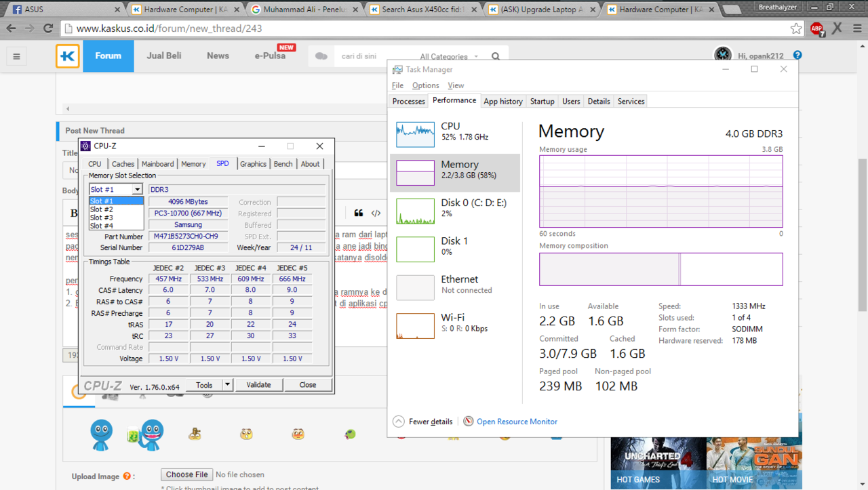This screenshot has width=868, height=490.
Task: Click the search magnifier icon on Kaskus
Action: point(496,56)
